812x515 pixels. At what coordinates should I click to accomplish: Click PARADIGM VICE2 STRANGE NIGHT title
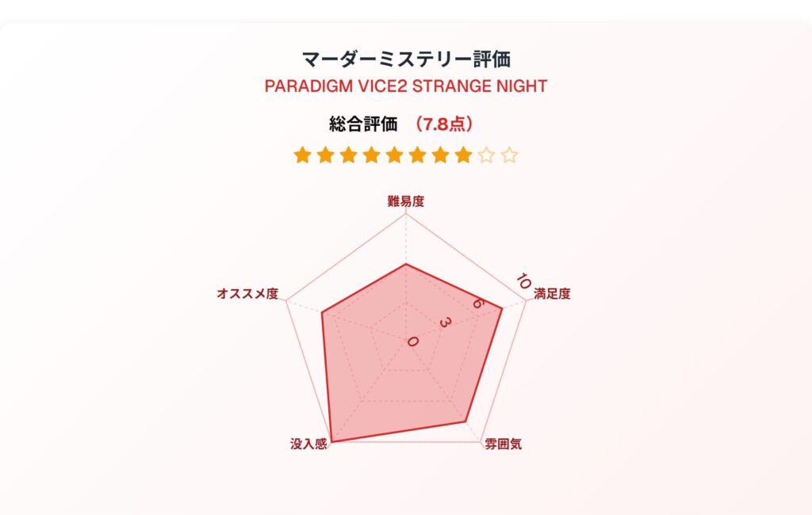pyautogui.click(x=406, y=86)
